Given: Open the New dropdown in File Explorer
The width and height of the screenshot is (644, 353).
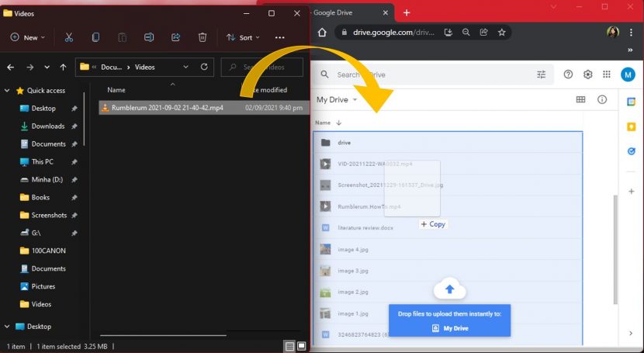Looking at the screenshot, I should pos(27,37).
